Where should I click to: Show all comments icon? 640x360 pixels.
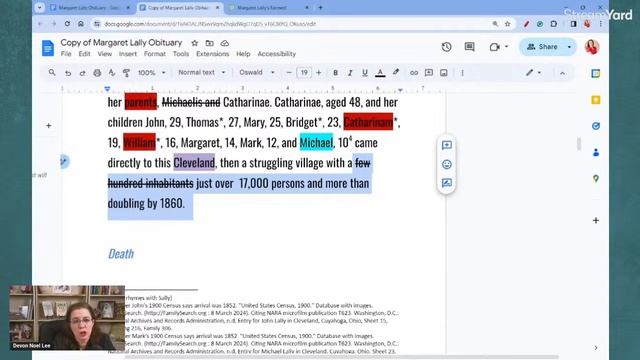click(469, 47)
